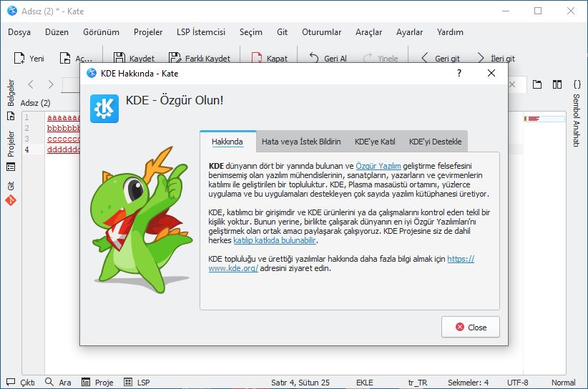Click the next tab arrow in tab bar

51,84
